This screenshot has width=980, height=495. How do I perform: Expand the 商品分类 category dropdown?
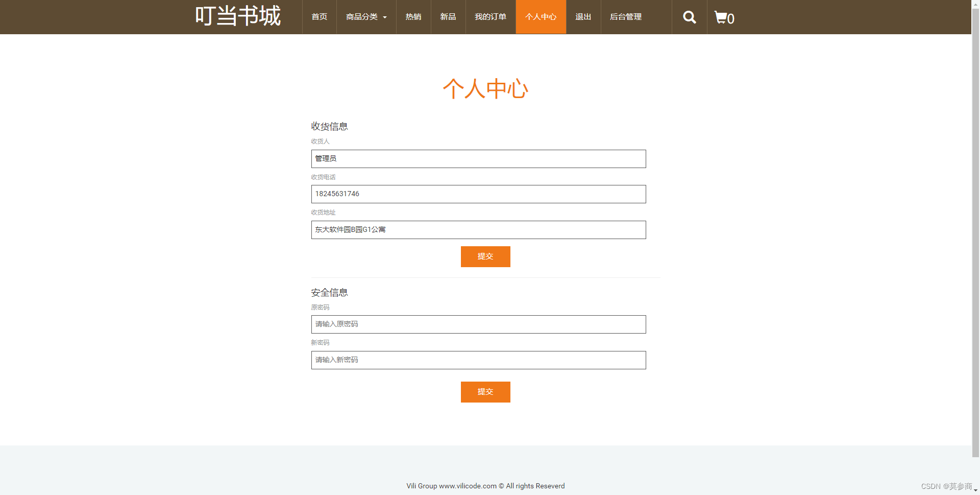(365, 17)
